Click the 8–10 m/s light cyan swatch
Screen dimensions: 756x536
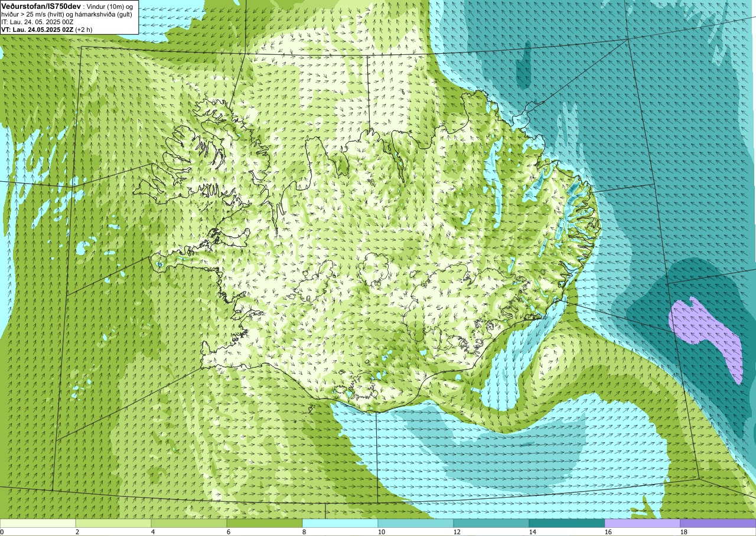340,523
